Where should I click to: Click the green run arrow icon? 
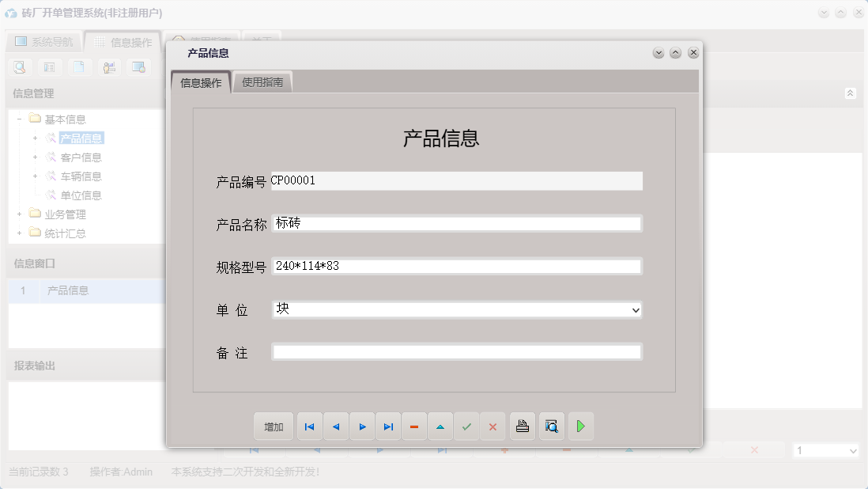580,426
